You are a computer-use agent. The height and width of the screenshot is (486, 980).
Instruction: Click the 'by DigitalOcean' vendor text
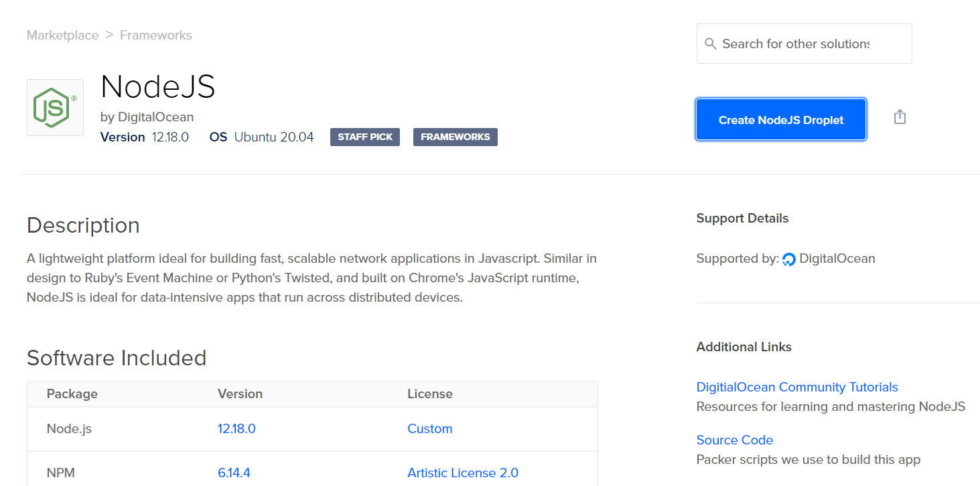click(147, 117)
